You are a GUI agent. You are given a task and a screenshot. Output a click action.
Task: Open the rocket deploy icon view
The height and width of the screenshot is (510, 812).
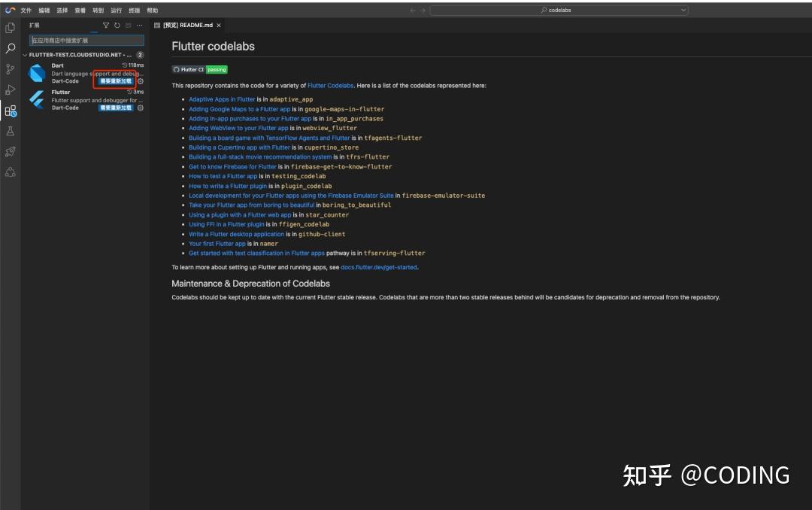click(x=11, y=151)
